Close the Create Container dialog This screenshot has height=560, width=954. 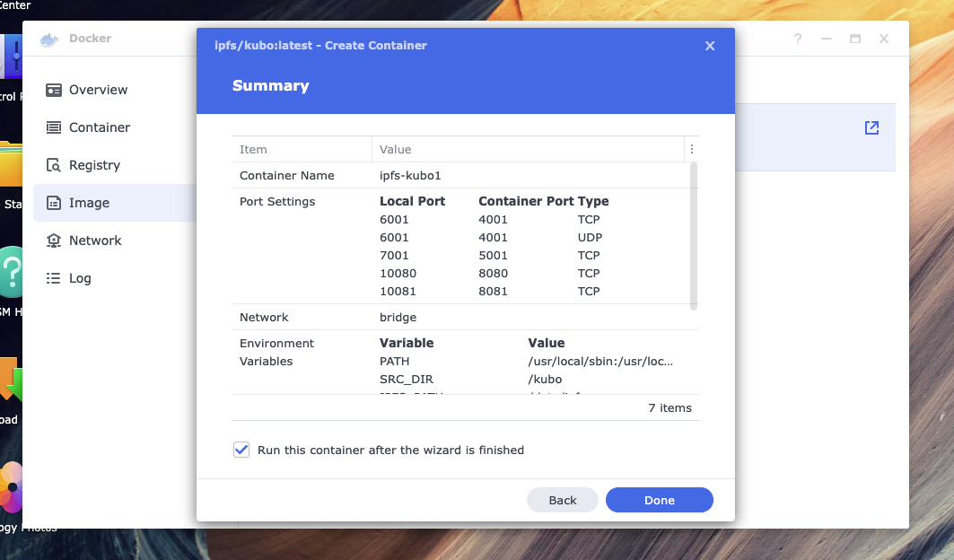coord(710,46)
